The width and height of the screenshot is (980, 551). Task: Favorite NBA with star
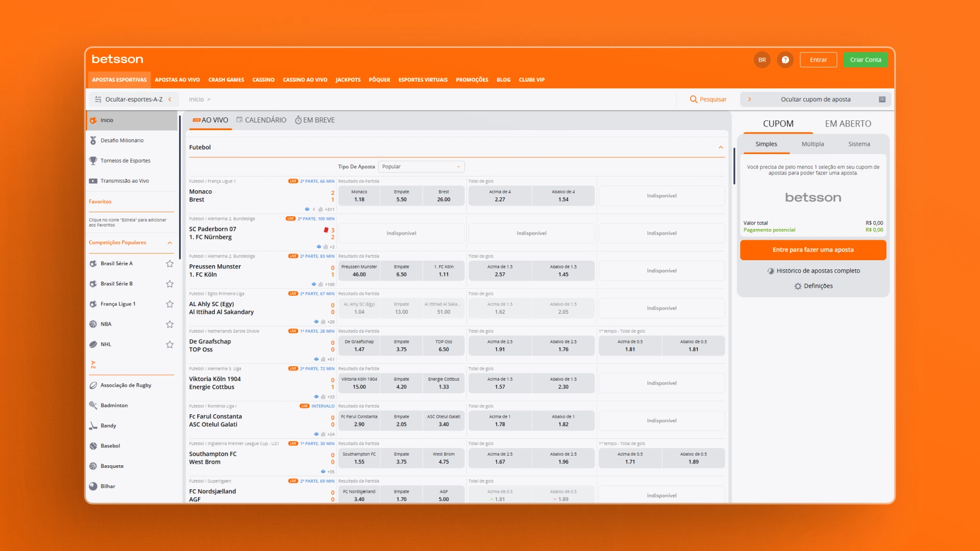coord(170,324)
